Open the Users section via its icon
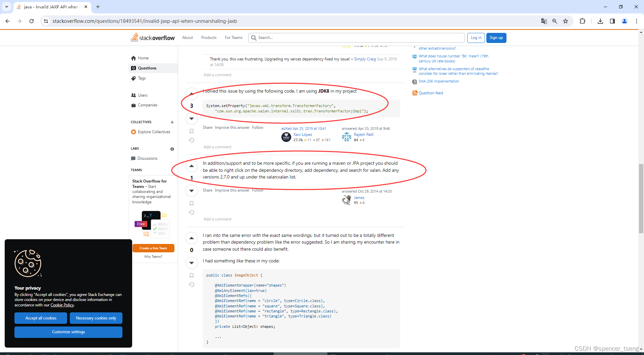Screen dimensions: 644x355 133,95
